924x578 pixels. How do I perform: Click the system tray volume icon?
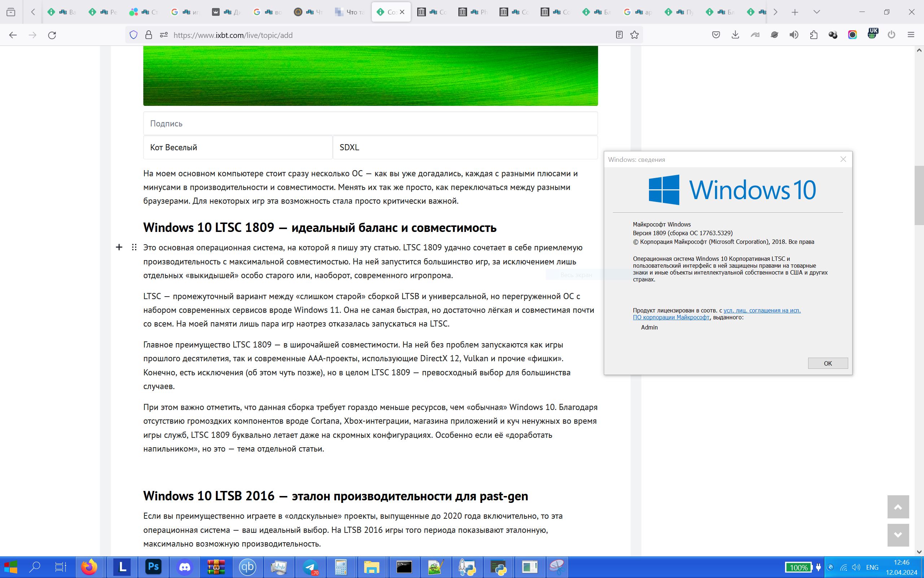click(x=856, y=567)
